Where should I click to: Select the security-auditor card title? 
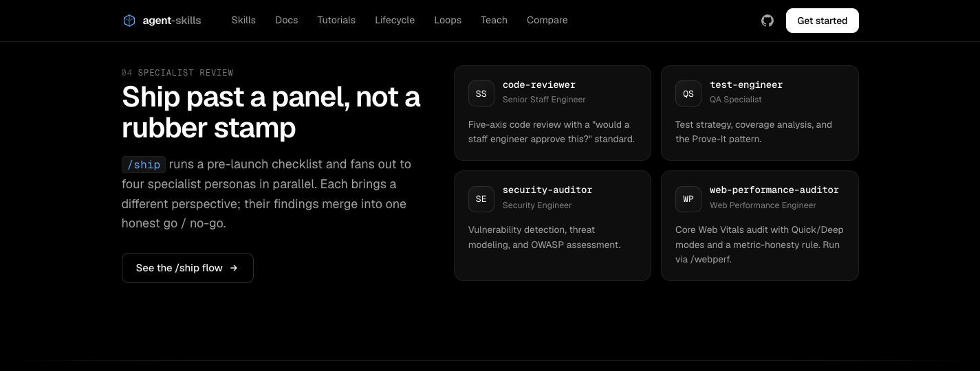point(547,190)
